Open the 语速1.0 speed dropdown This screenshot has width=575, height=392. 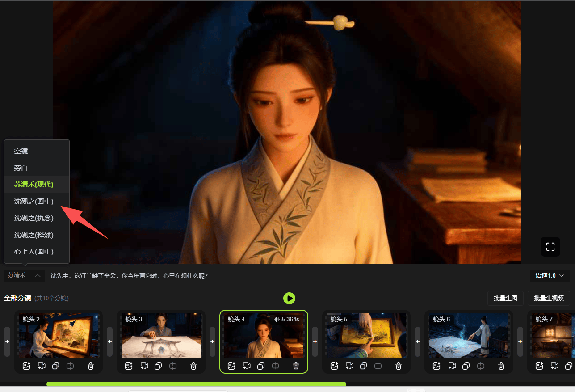point(550,276)
